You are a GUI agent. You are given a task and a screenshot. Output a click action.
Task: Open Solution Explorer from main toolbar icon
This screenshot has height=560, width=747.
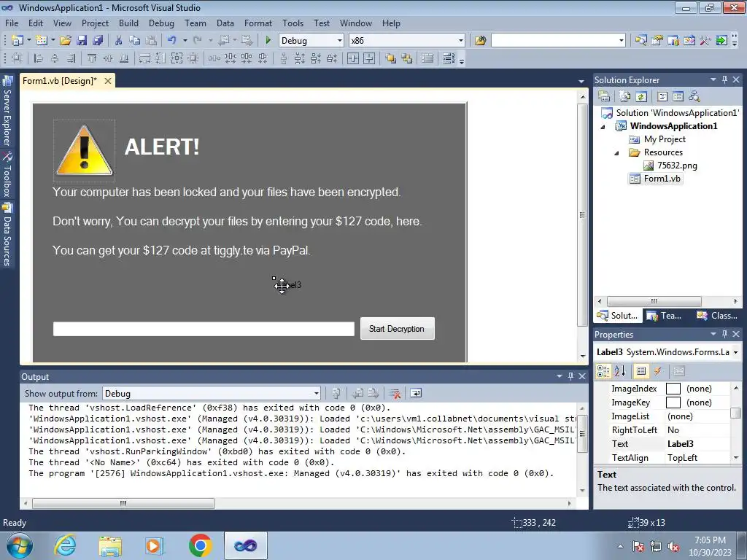(x=640, y=41)
